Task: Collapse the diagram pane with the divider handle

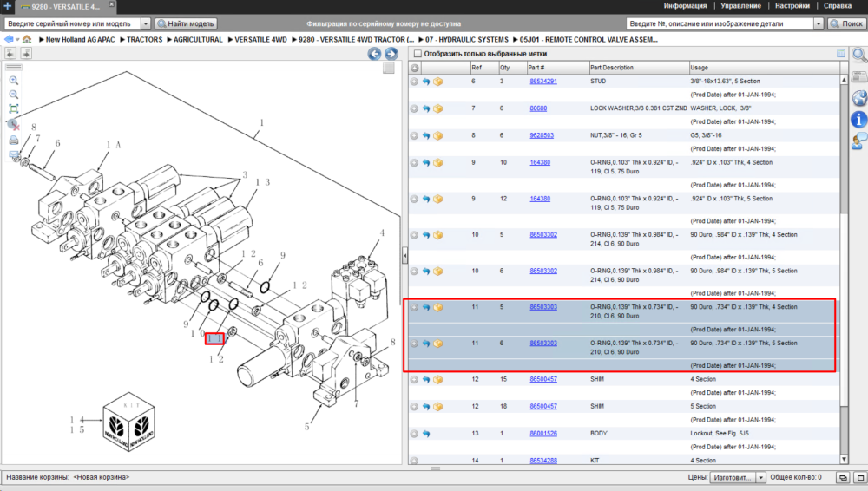Action: (x=404, y=256)
